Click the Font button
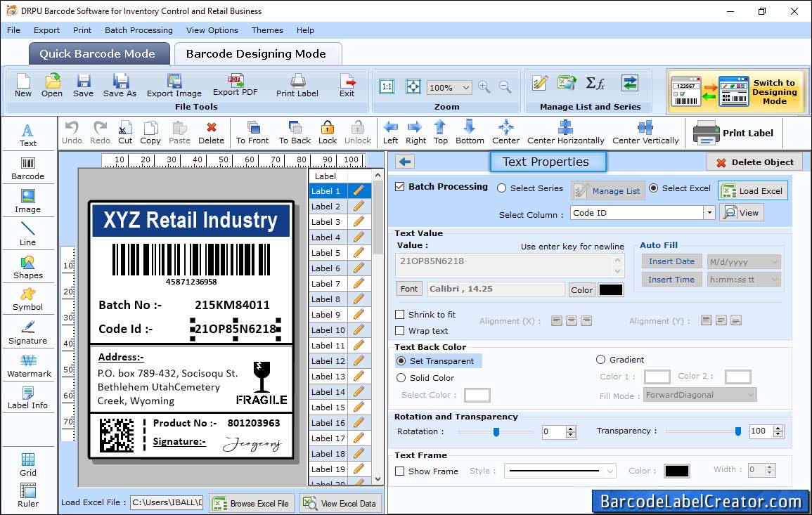Viewport: 812px width, 515px height. (409, 289)
